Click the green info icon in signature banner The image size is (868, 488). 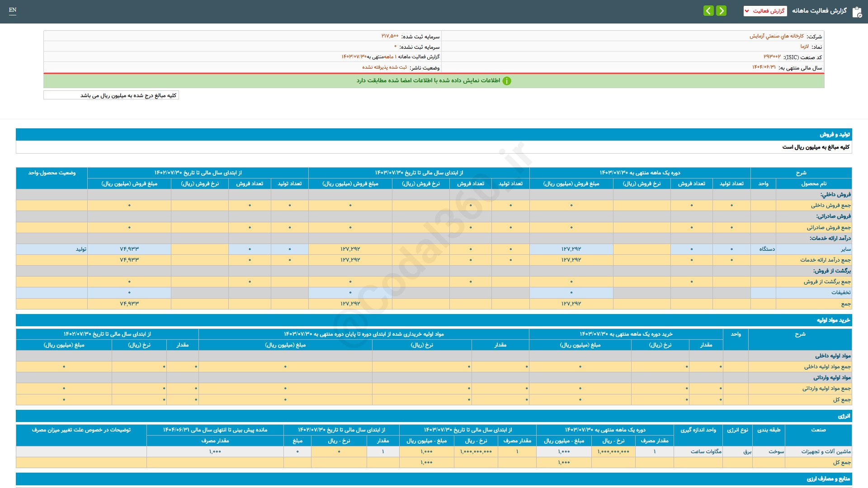coord(507,81)
